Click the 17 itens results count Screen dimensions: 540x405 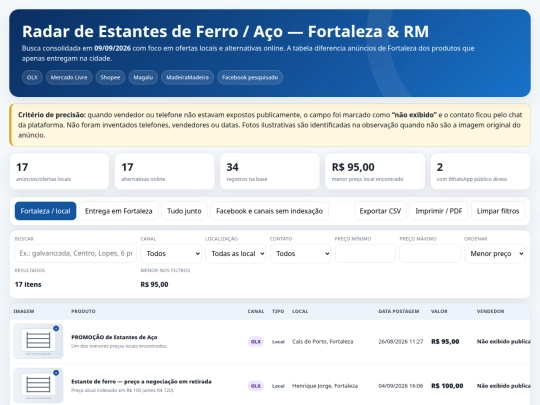click(x=28, y=284)
